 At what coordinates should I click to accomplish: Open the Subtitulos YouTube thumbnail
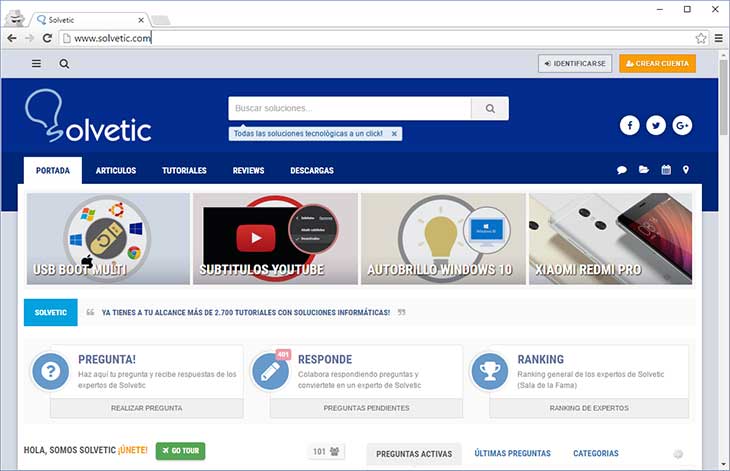click(x=275, y=239)
